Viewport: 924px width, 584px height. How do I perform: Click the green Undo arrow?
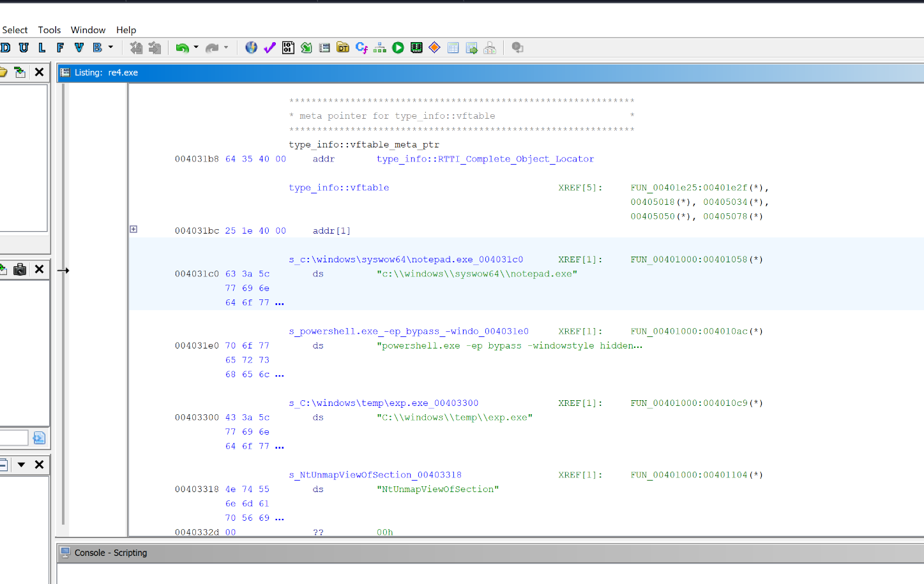click(182, 48)
